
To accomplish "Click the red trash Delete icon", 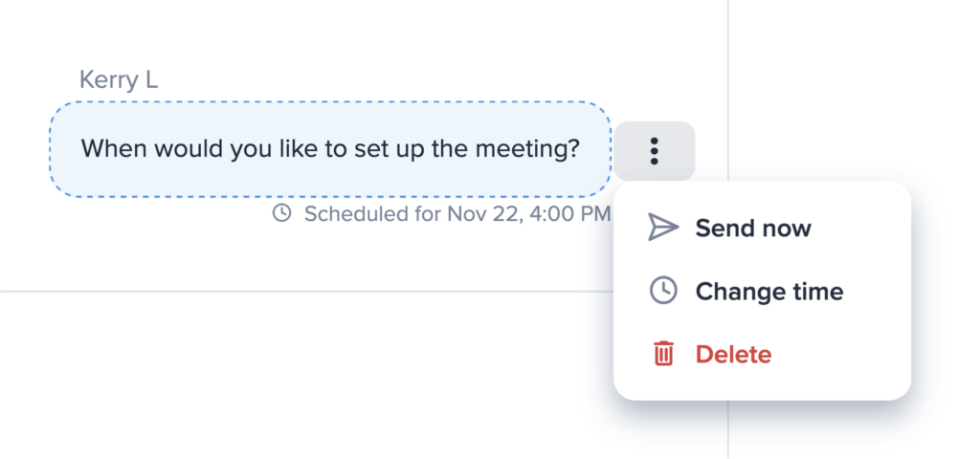I will click(662, 355).
